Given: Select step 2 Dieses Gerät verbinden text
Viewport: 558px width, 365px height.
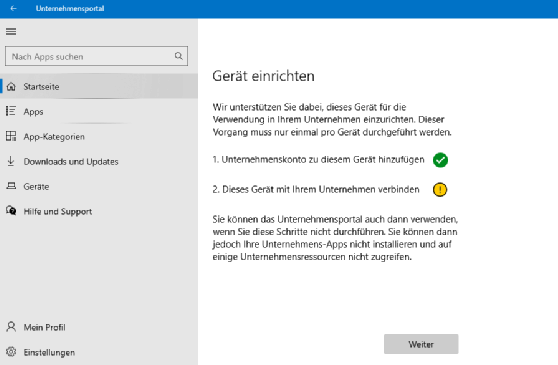Looking at the screenshot, I should coord(316,189).
